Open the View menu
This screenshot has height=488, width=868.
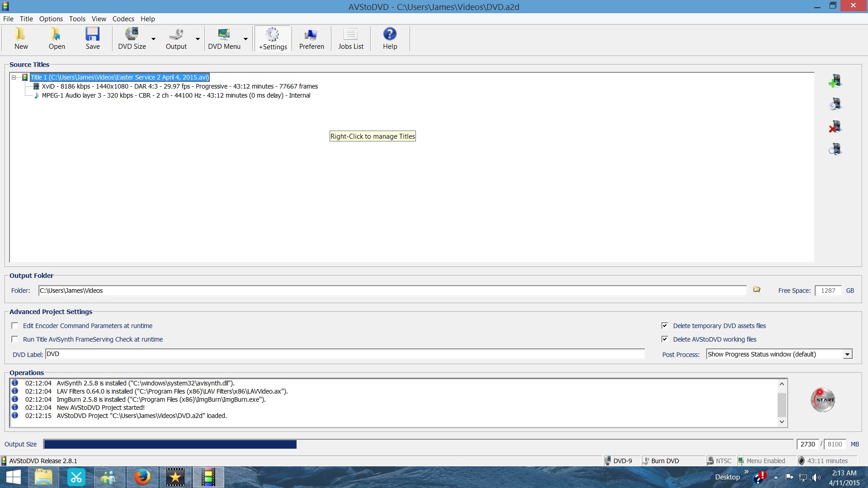(x=99, y=19)
